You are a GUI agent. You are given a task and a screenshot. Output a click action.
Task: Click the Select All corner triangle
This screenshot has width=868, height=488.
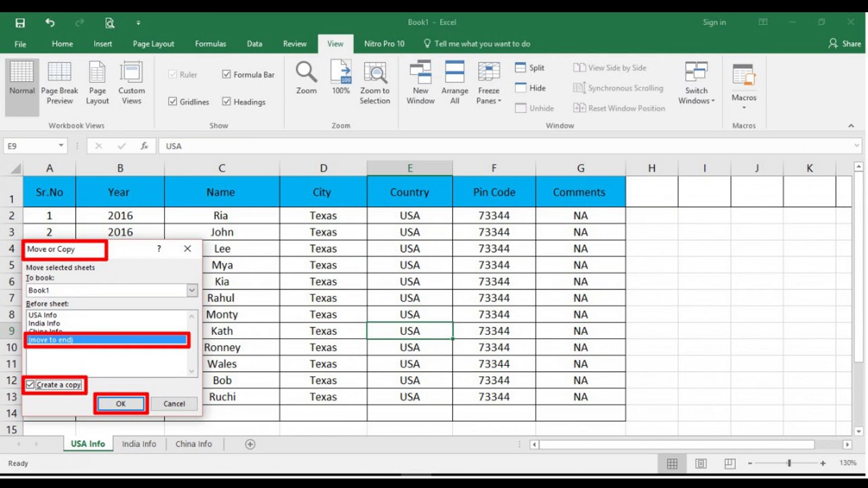pyautogui.click(x=15, y=168)
